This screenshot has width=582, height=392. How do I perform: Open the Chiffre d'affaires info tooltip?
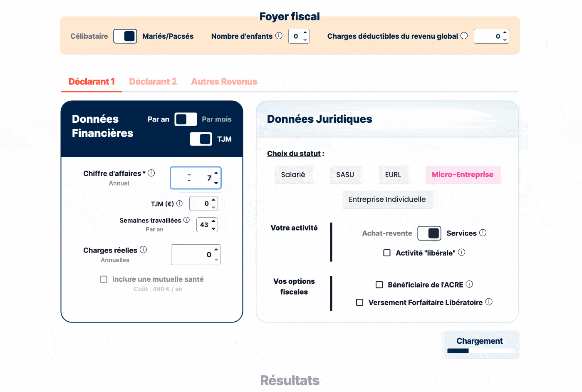click(151, 173)
